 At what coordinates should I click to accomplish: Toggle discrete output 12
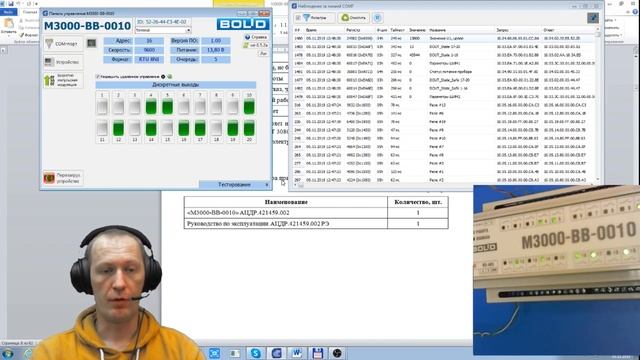pyautogui.click(x=118, y=128)
